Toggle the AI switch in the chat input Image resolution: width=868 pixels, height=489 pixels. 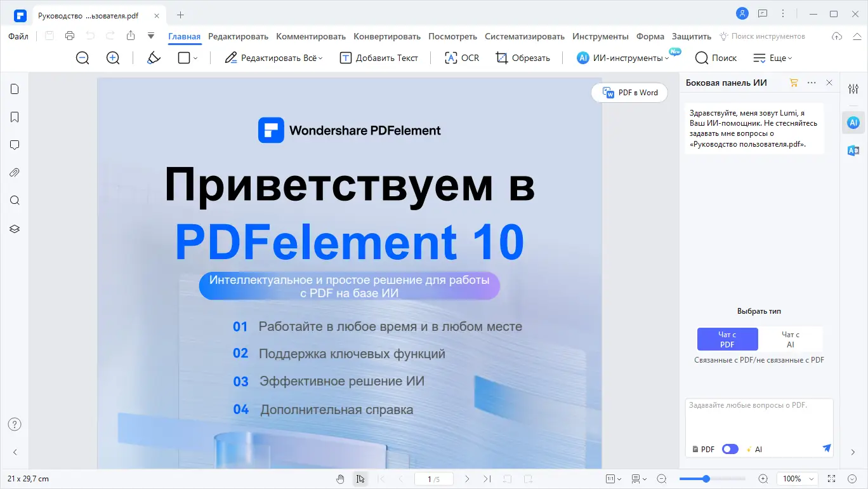click(x=730, y=449)
